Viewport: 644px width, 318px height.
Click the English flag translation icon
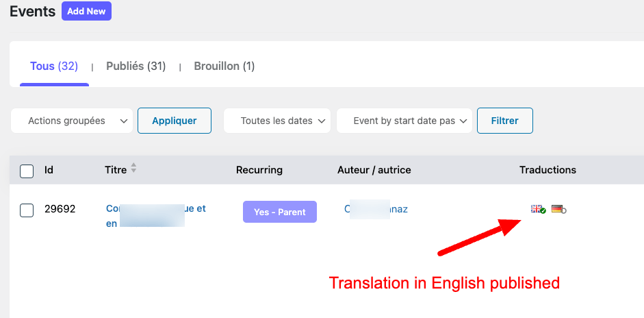538,209
